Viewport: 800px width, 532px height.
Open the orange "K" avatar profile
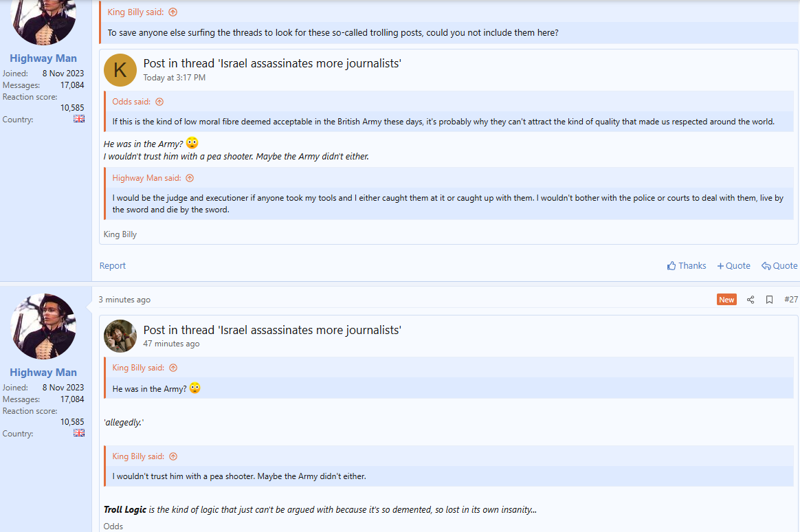pyautogui.click(x=120, y=69)
